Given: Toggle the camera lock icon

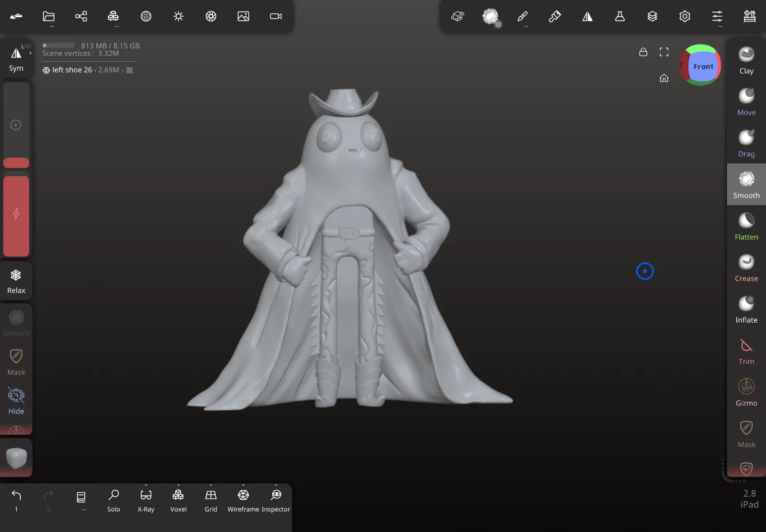Looking at the screenshot, I should pyautogui.click(x=643, y=52).
